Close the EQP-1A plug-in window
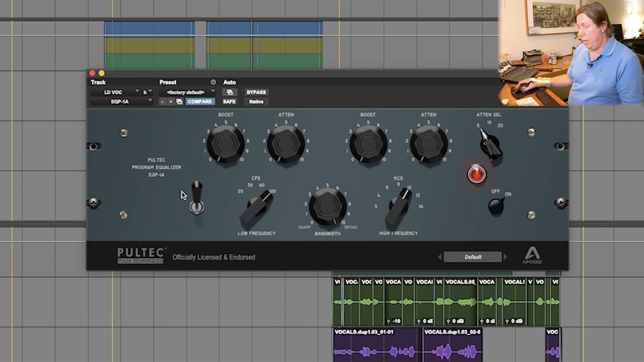 click(92, 73)
